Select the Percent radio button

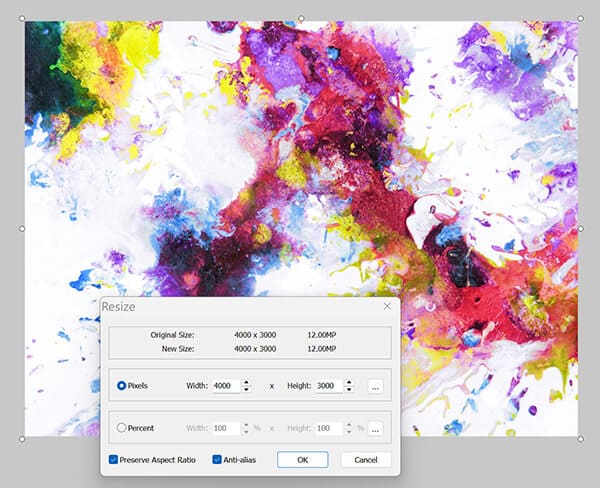coord(121,428)
